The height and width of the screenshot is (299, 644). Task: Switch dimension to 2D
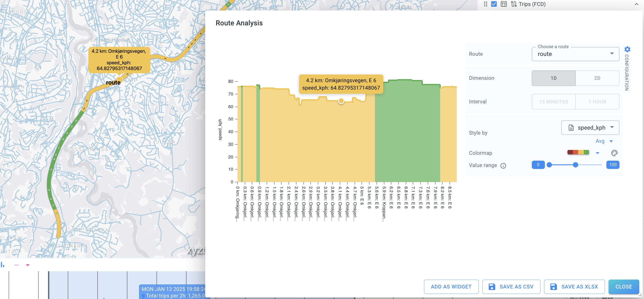pyautogui.click(x=597, y=78)
